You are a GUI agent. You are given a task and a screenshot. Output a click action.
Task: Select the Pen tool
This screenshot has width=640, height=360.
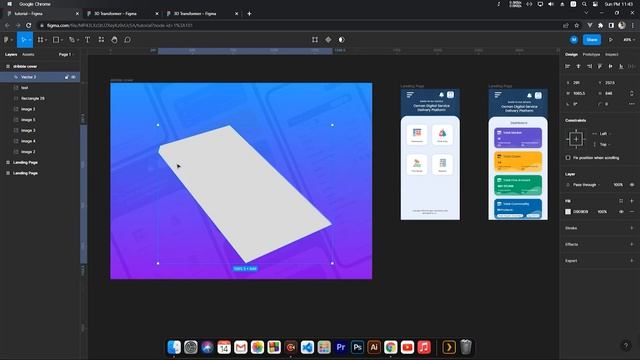(71, 40)
